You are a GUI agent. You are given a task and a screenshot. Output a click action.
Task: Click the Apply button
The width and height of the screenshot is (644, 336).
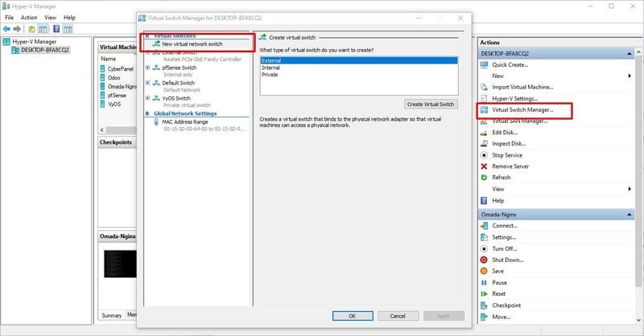[x=444, y=316]
